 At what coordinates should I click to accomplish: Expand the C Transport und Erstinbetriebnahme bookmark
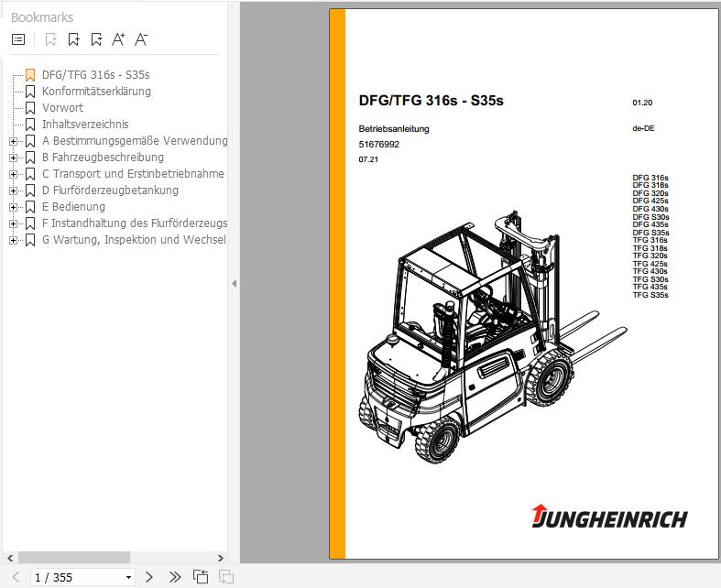click(14, 175)
